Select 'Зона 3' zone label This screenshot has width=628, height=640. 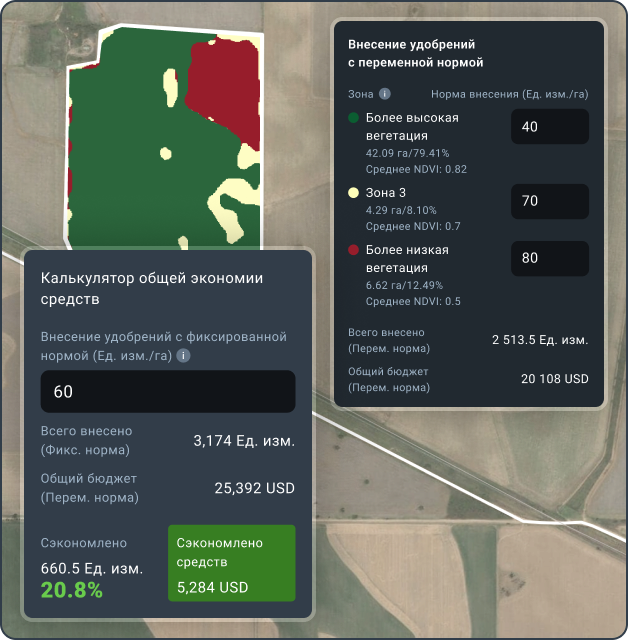tap(386, 193)
